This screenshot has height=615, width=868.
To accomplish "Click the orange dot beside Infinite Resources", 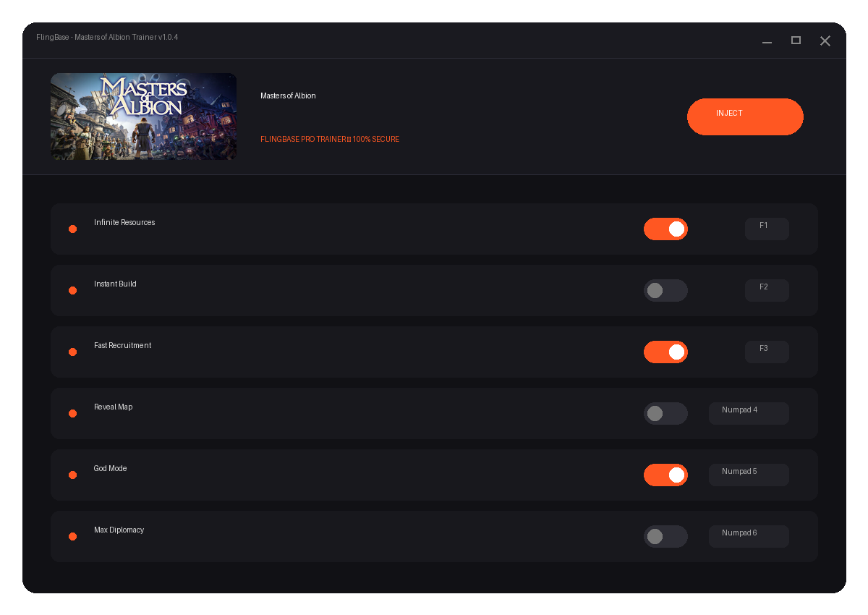I will point(72,229).
